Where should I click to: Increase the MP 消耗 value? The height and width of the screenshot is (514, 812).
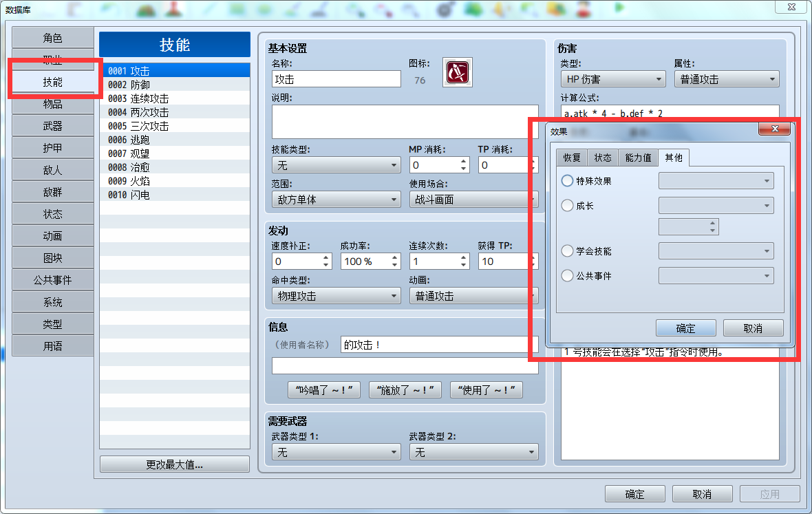(x=464, y=162)
